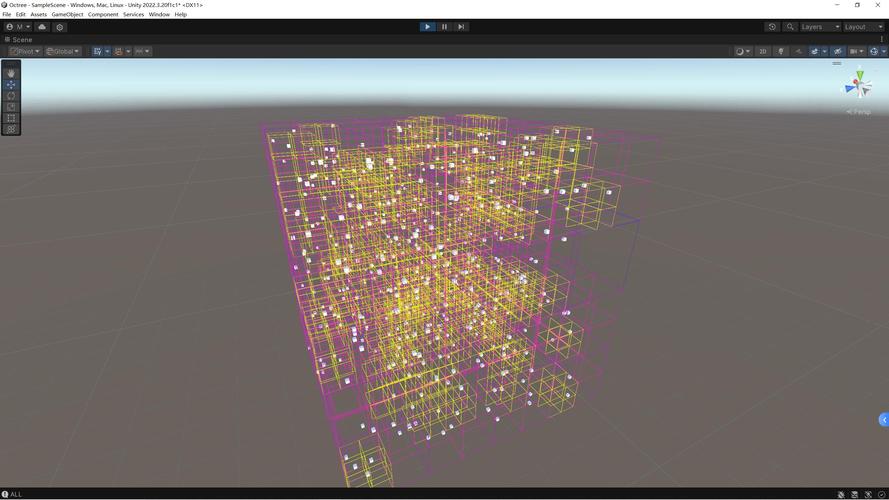Click red X axis on orientation gizmo
The height and width of the screenshot is (500, 889).
click(x=856, y=83)
